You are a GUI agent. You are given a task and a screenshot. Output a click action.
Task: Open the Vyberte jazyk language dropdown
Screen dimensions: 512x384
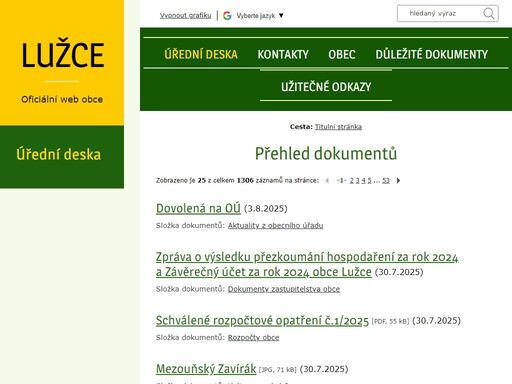[260, 16]
